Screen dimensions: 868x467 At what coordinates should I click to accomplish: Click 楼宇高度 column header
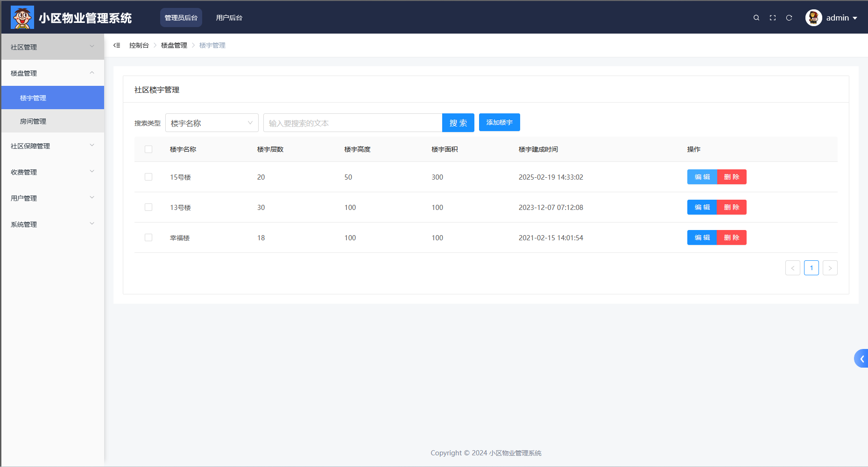tap(358, 149)
